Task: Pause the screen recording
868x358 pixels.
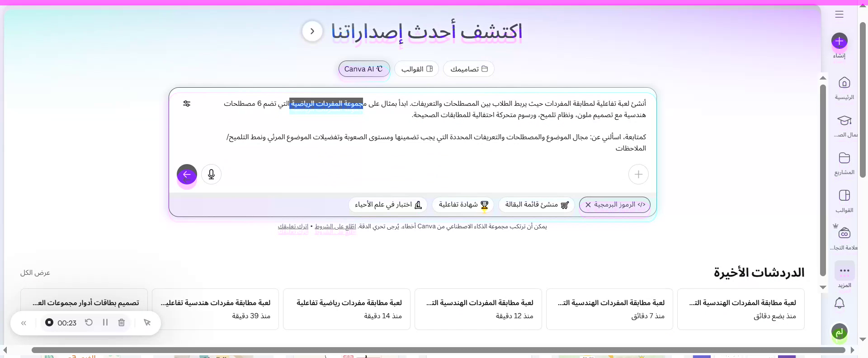Action: (105, 322)
